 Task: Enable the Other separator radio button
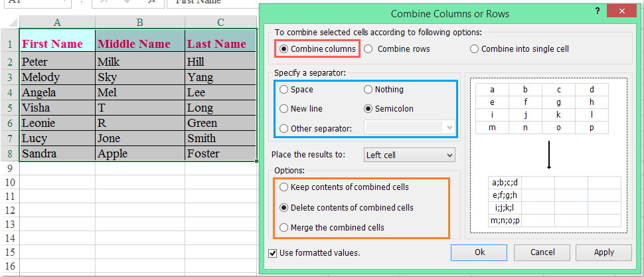coord(285,128)
